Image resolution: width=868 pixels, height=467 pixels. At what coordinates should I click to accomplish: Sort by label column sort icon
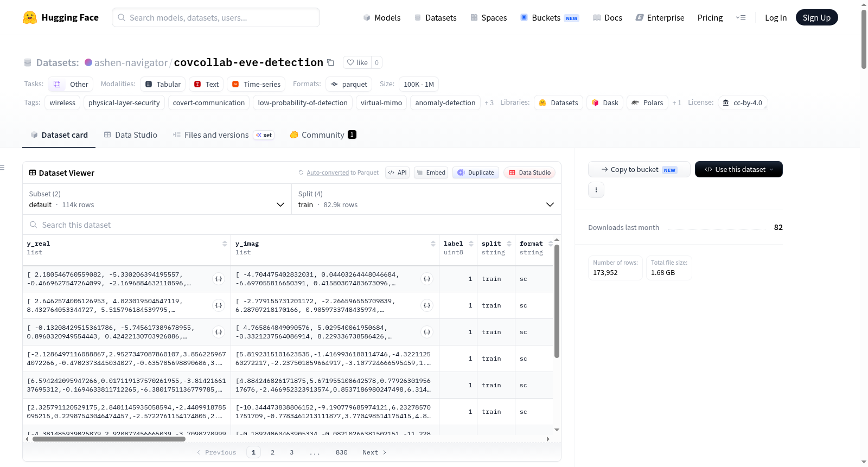click(x=471, y=244)
